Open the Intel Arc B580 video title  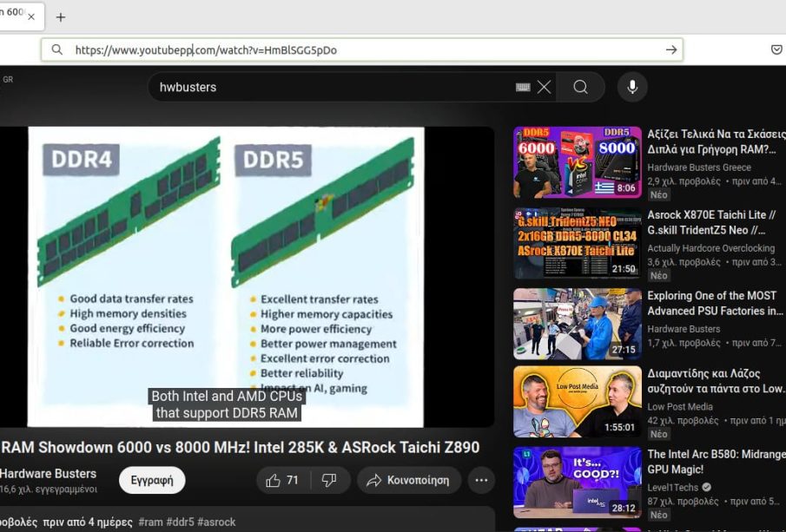point(714,462)
